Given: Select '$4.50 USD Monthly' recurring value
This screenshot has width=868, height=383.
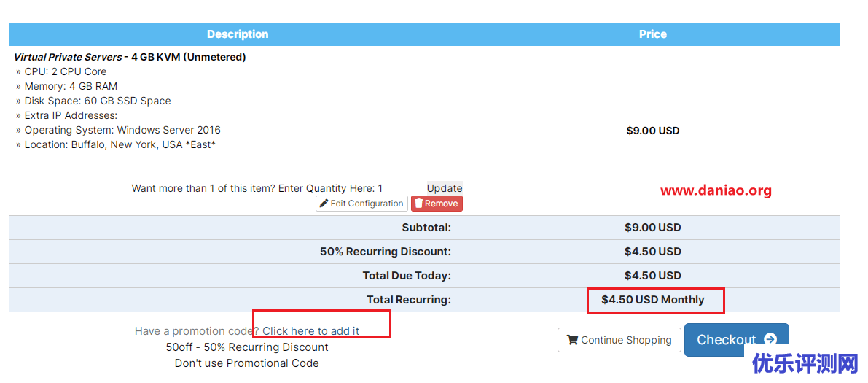Looking at the screenshot, I should 653,300.
